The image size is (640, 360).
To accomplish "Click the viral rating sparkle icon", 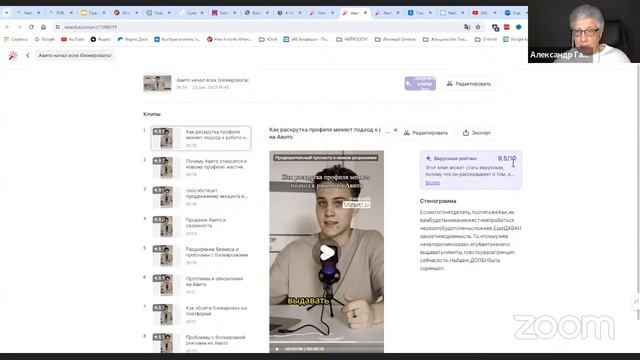I will (x=428, y=158).
